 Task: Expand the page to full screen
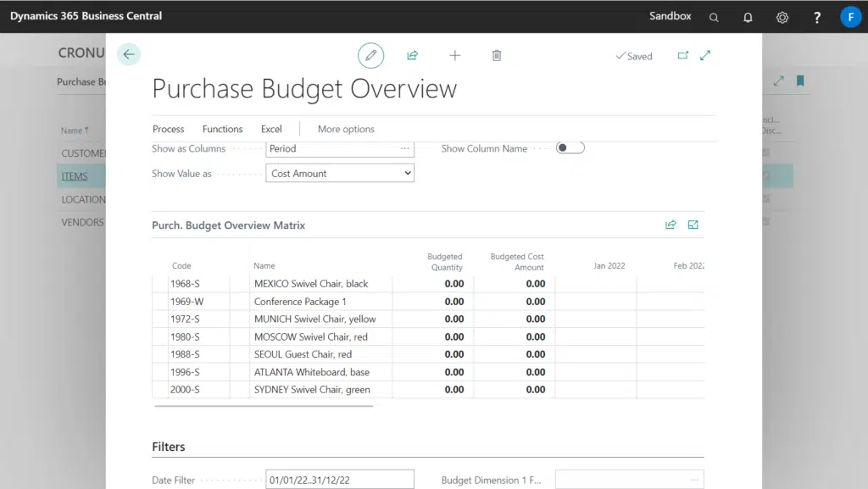(x=705, y=56)
